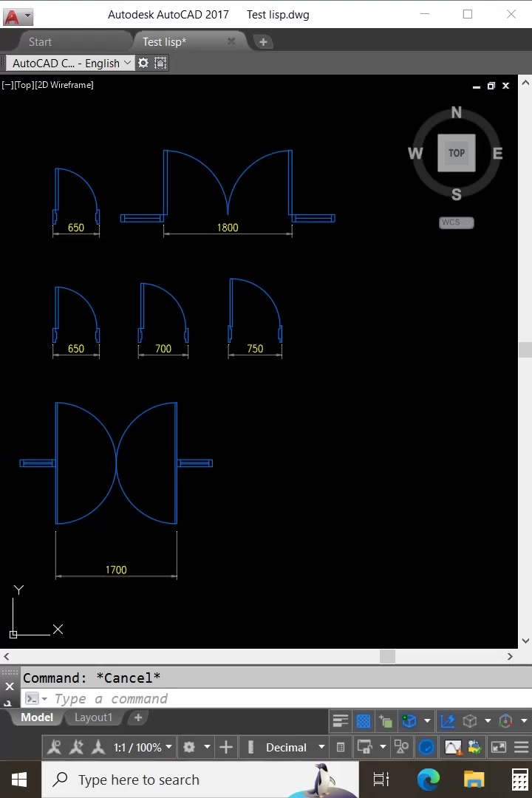532x798 pixels.
Task: Switch to the Start tab
Action: tap(40, 41)
